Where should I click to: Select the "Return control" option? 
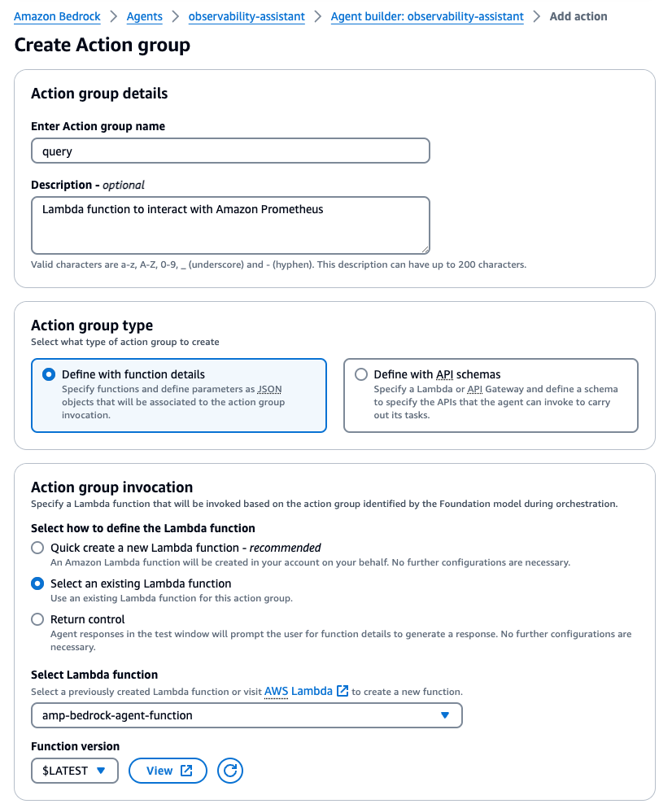[x=37, y=619]
